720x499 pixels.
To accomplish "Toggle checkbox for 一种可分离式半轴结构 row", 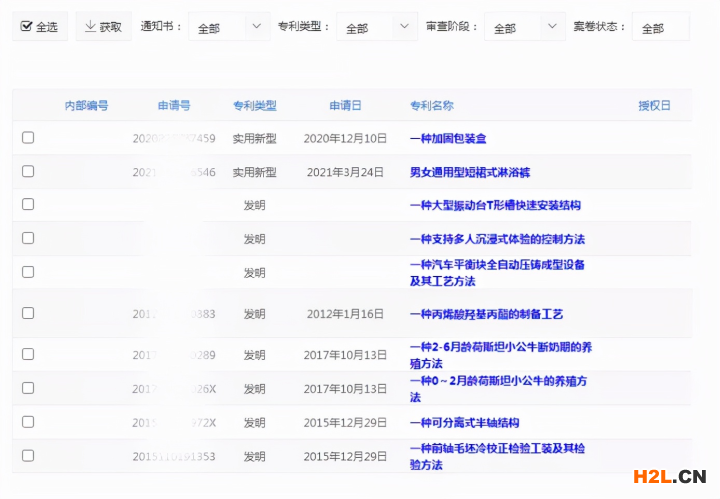I will pos(28,422).
